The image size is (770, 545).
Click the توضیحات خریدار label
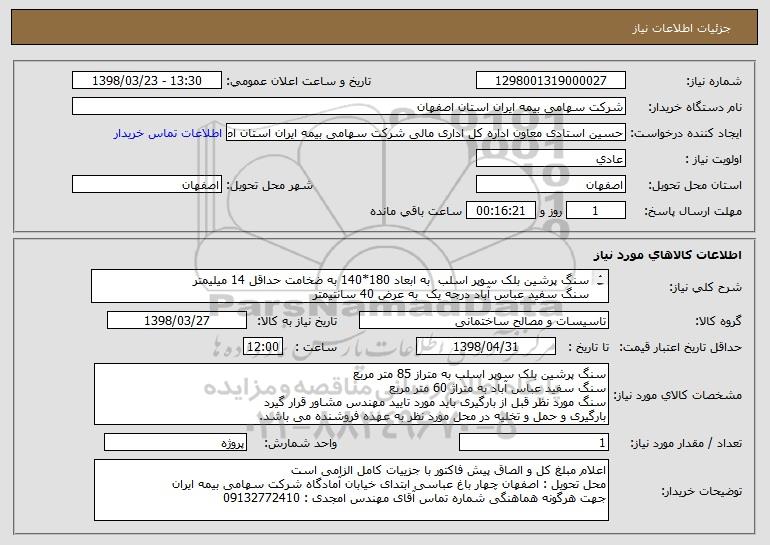coord(702,491)
